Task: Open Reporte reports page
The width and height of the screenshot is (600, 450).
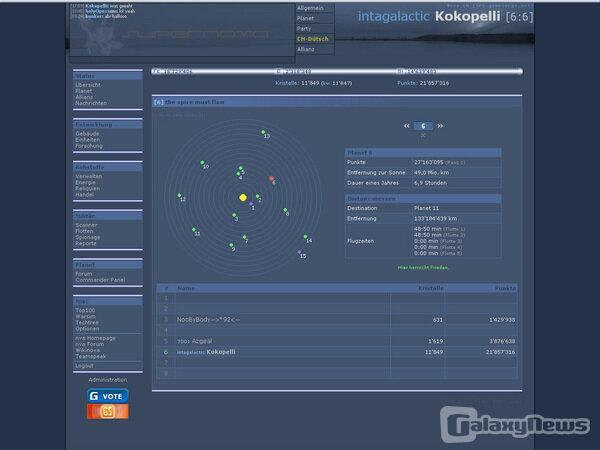Action: tap(86, 244)
